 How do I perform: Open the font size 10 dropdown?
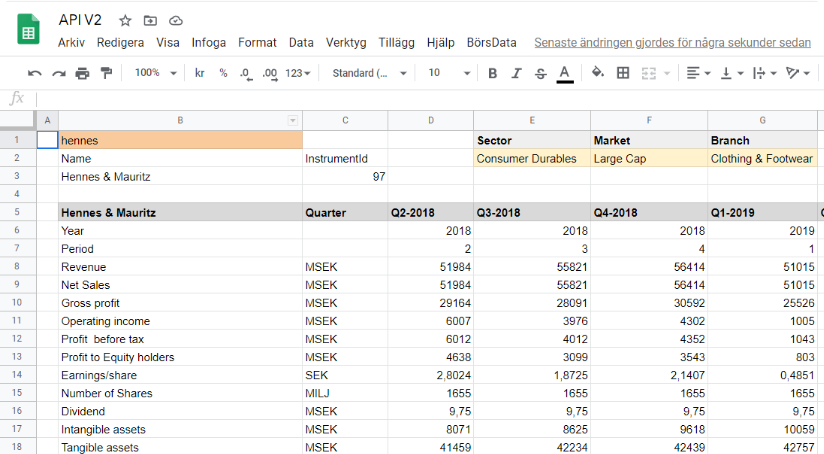pyautogui.click(x=447, y=73)
